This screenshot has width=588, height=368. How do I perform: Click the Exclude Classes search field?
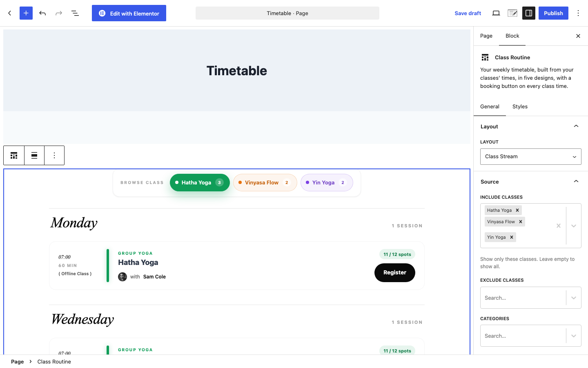tap(523, 298)
